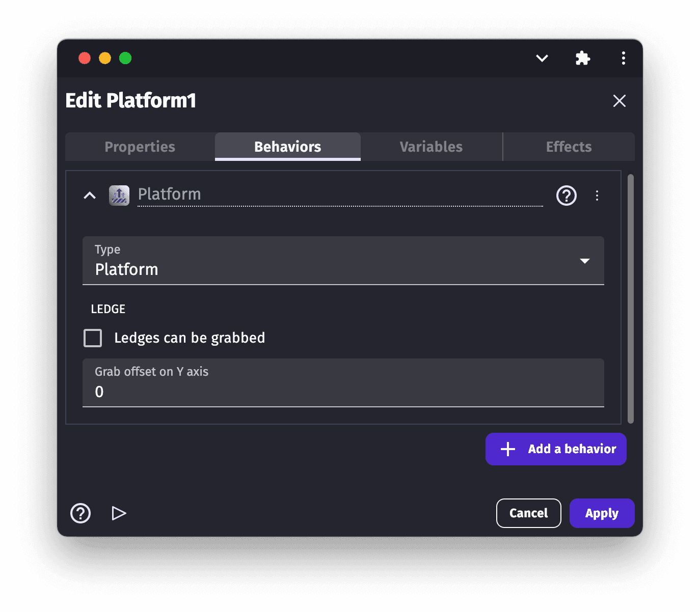Click the help icon at bottom left
Image resolution: width=700 pixels, height=612 pixels.
pos(80,513)
